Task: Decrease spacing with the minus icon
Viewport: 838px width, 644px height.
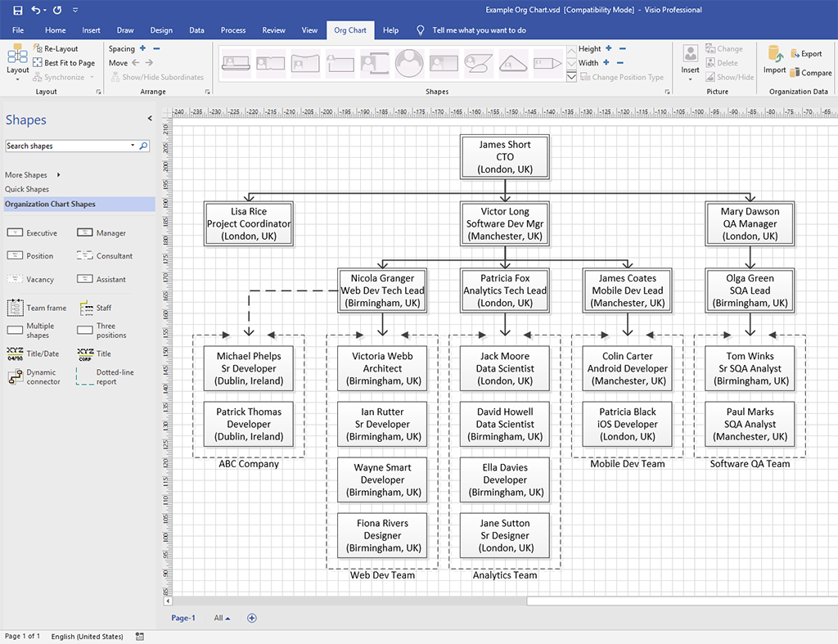Action: [x=156, y=48]
